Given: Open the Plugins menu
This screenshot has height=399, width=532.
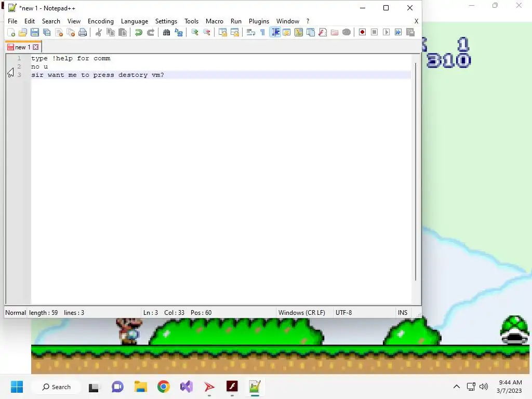Looking at the screenshot, I should tap(259, 21).
